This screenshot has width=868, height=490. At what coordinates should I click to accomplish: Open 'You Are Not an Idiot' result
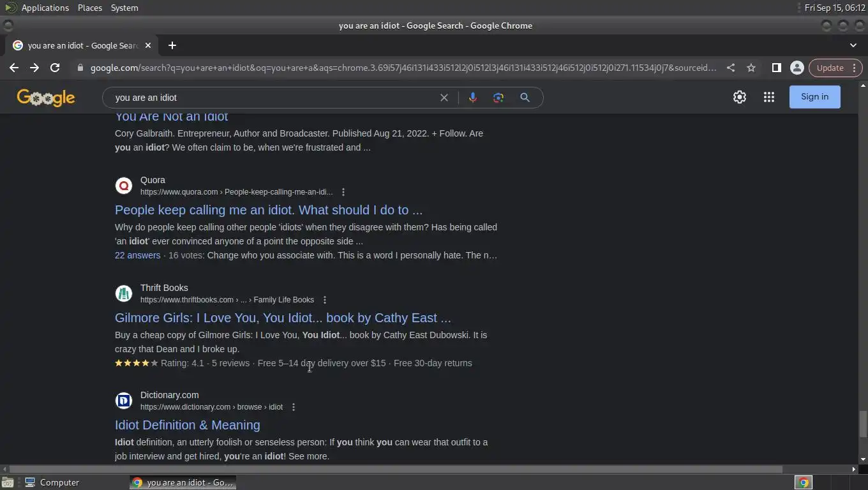[171, 117]
